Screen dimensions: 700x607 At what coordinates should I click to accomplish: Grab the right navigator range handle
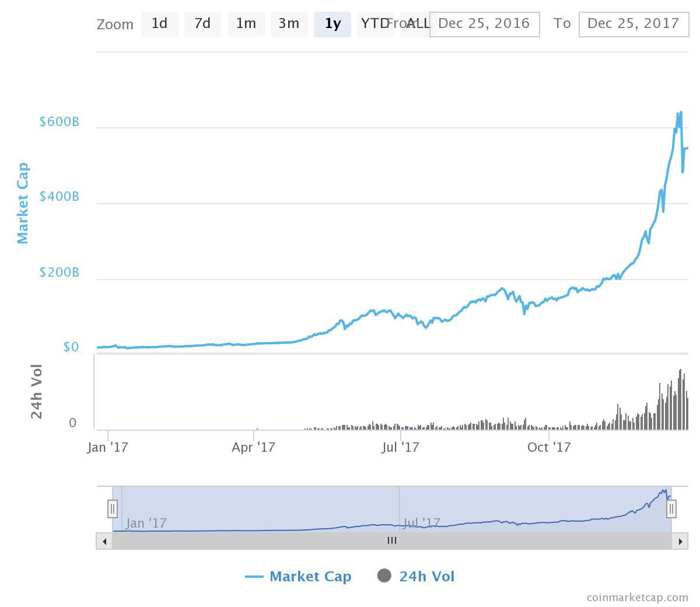[671, 509]
